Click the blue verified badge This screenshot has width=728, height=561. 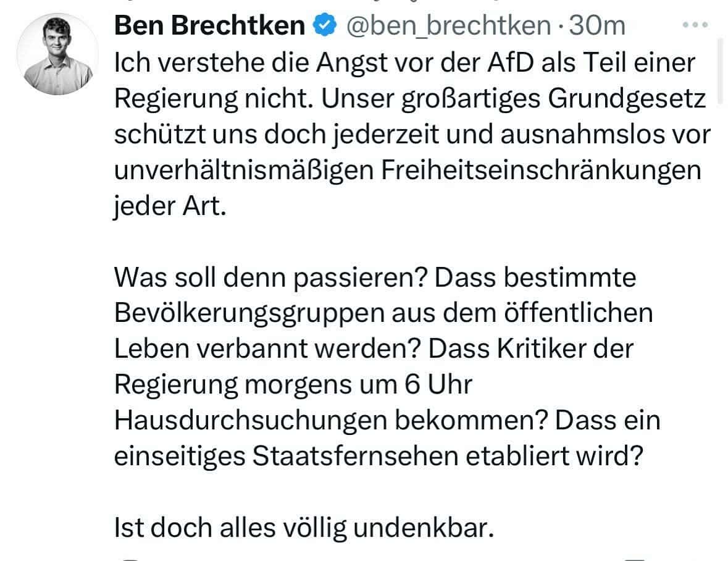[x=324, y=25]
